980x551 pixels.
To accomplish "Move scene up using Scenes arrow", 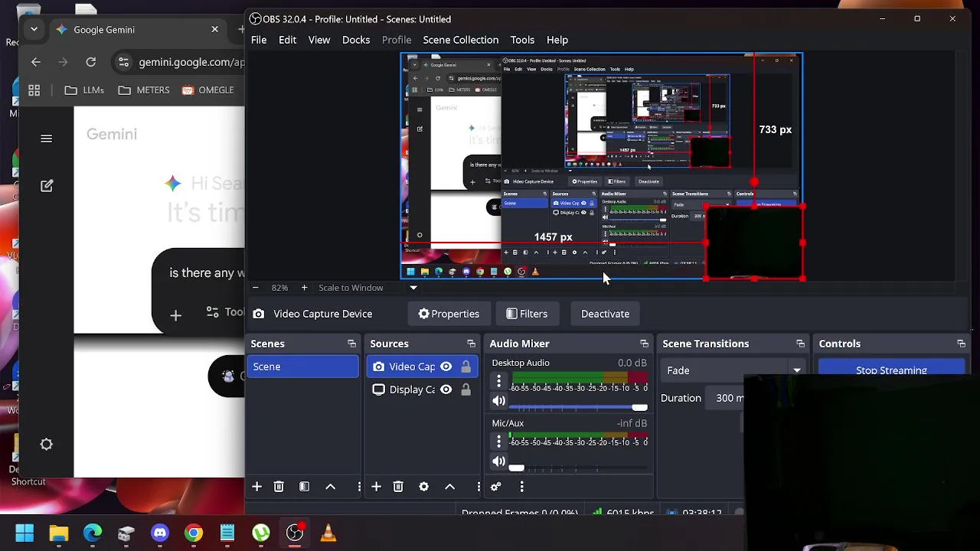I will [x=331, y=487].
